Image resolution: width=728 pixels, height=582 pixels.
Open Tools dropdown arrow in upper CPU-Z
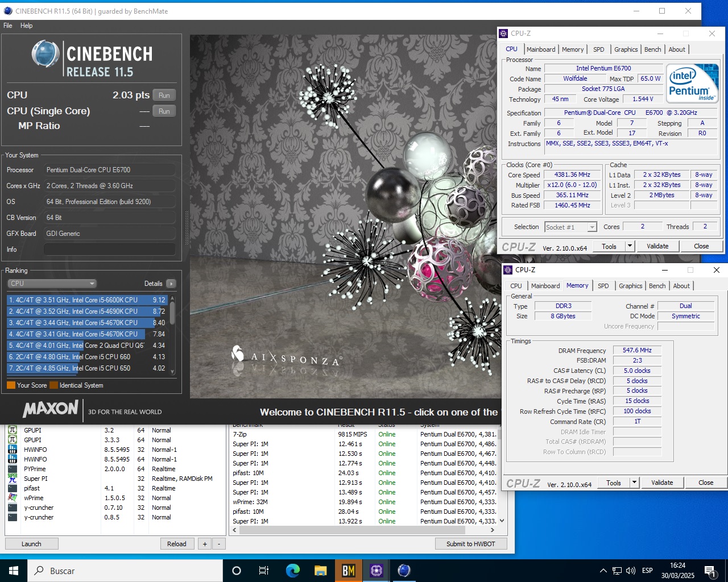pos(630,246)
